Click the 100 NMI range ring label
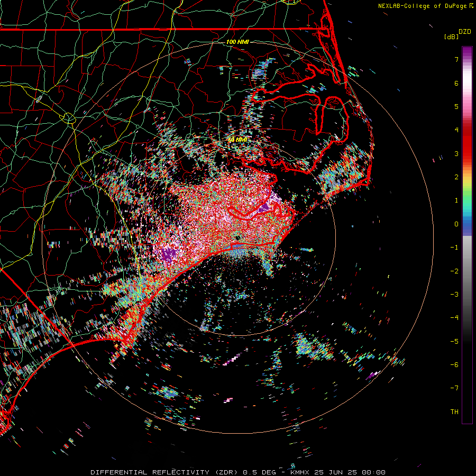The width and height of the screenshot is (476, 476). coord(237,42)
